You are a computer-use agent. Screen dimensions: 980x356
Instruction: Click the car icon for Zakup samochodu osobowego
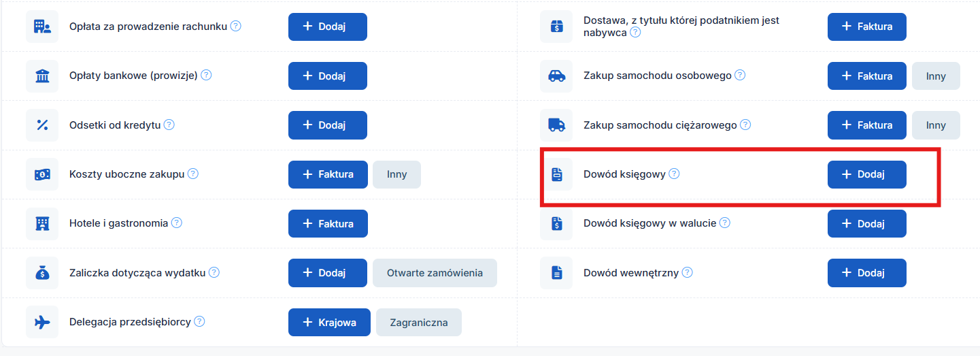(556, 76)
